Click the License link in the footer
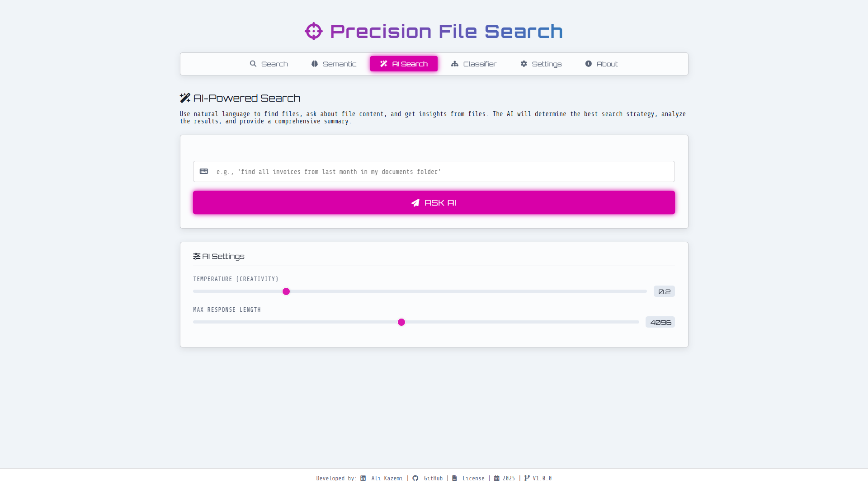868x488 pixels. click(x=473, y=478)
